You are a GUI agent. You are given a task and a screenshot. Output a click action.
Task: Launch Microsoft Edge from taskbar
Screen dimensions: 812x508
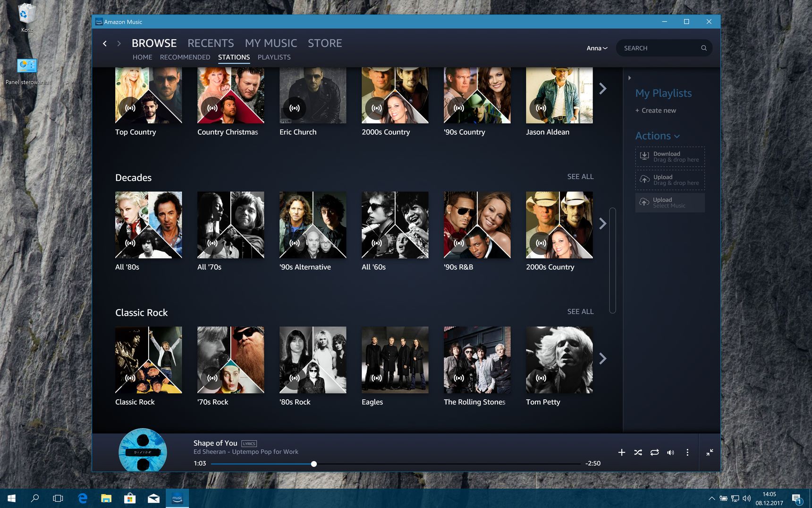(83, 499)
